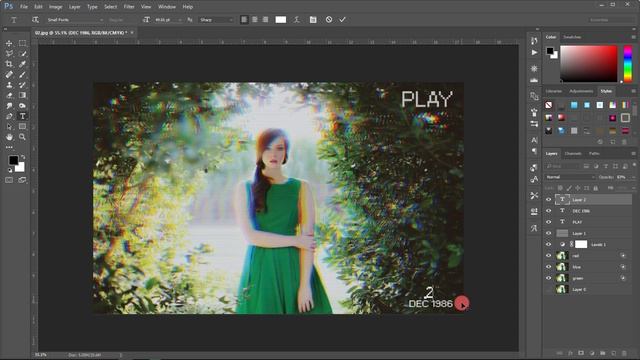The image size is (640, 360).
Task: Right align the text
Action: coord(265,20)
